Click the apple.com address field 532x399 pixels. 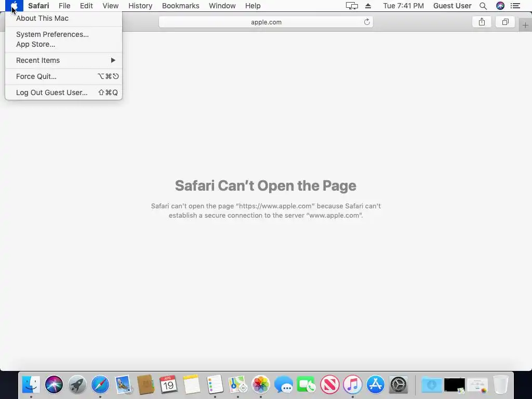point(266,22)
